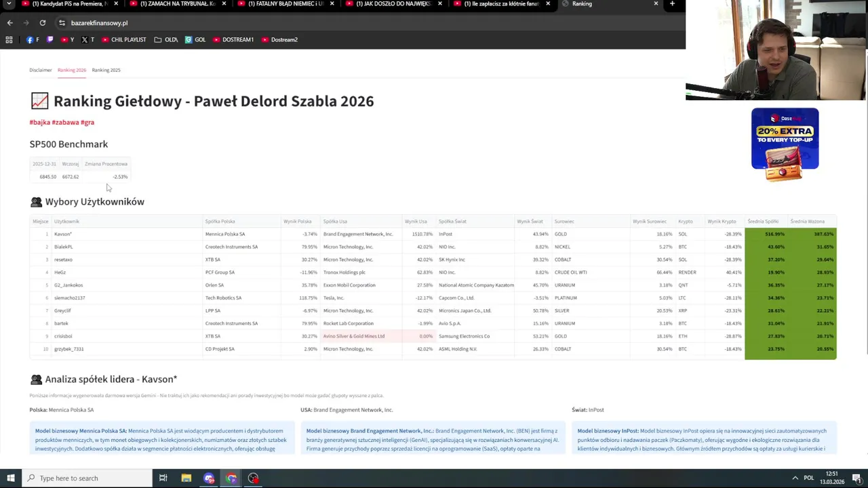Open the Dostream2 bookmark
This screenshot has height=488, width=868.
[279, 40]
